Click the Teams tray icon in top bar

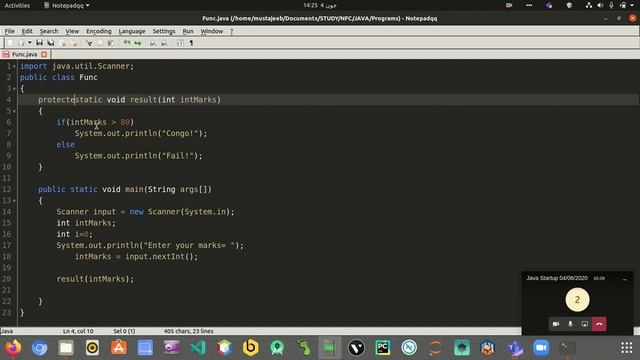(549, 5)
